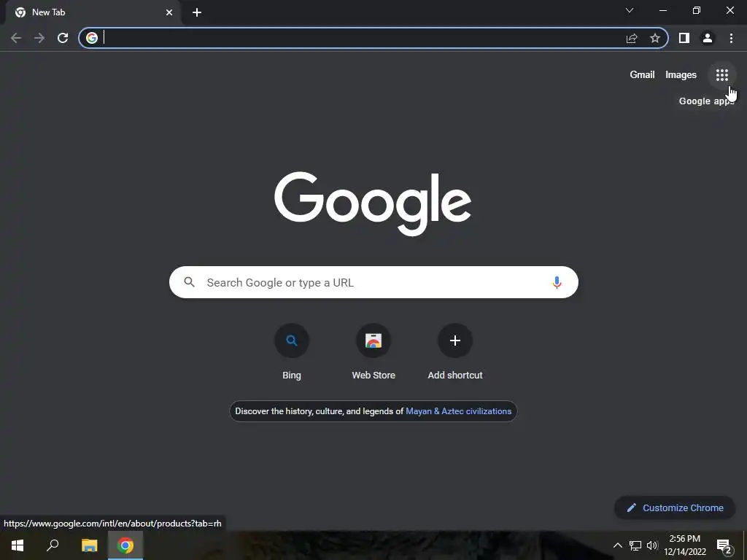Click the magnifier icon in search box
The image size is (747, 560).
click(x=189, y=282)
